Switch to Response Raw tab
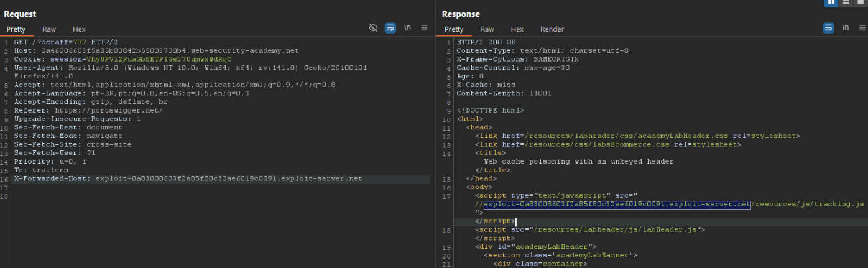The width and height of the screenshot is (868, 268). (487, 29)
